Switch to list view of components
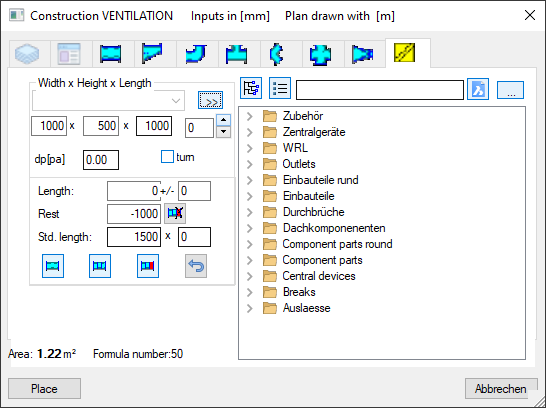 (280, 88)
